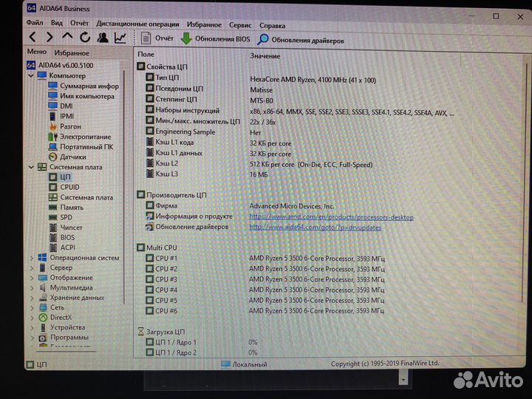Open the Сервис menu
This screenshot has width=532, height=399.
pyautogui.click(x=240, y=25)
